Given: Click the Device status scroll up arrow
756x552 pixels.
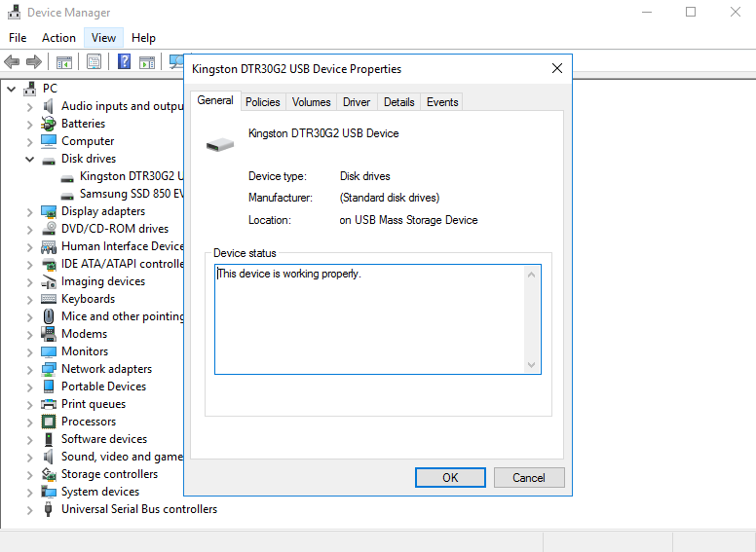Looking at the screenshot, I should click(x=531, y=275).
